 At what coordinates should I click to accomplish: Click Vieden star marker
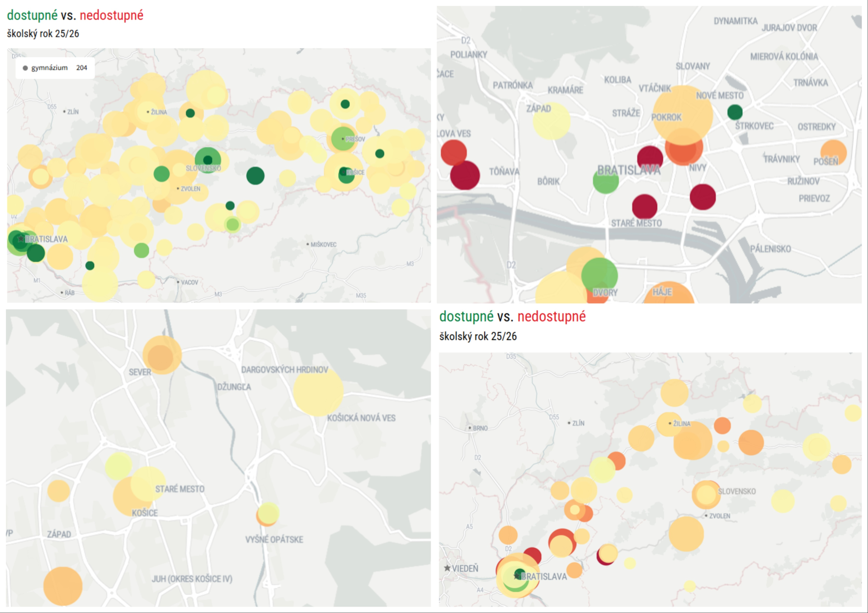click(x=447, y=568)
